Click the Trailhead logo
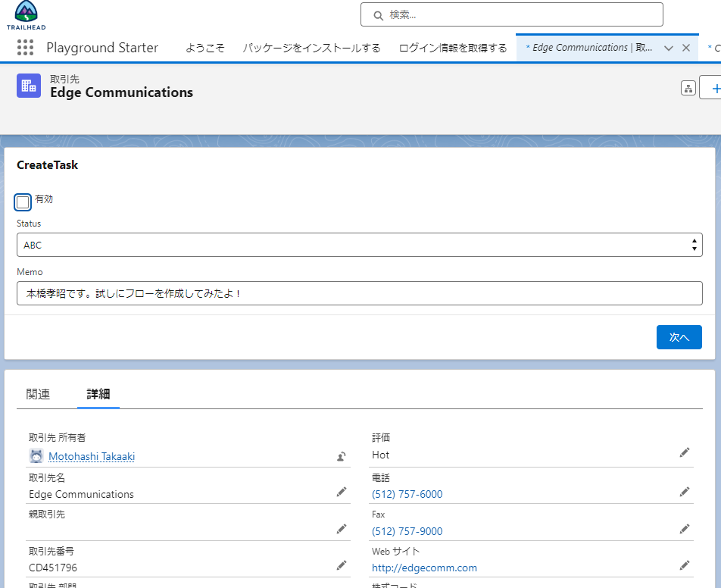This screenshot has width=721, height=588. click(x=27, y=15)
